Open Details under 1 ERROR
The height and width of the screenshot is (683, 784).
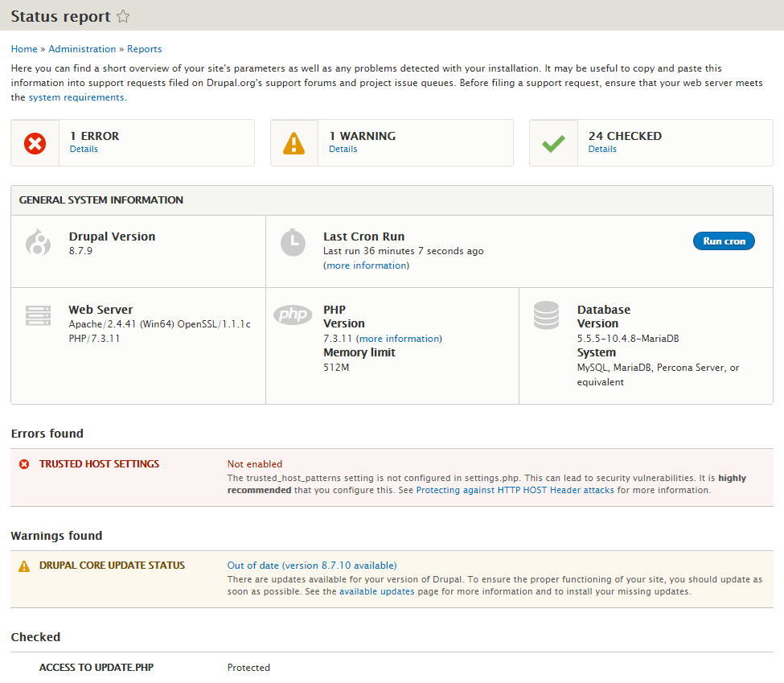pyautogui.click(x=84, y=149)
